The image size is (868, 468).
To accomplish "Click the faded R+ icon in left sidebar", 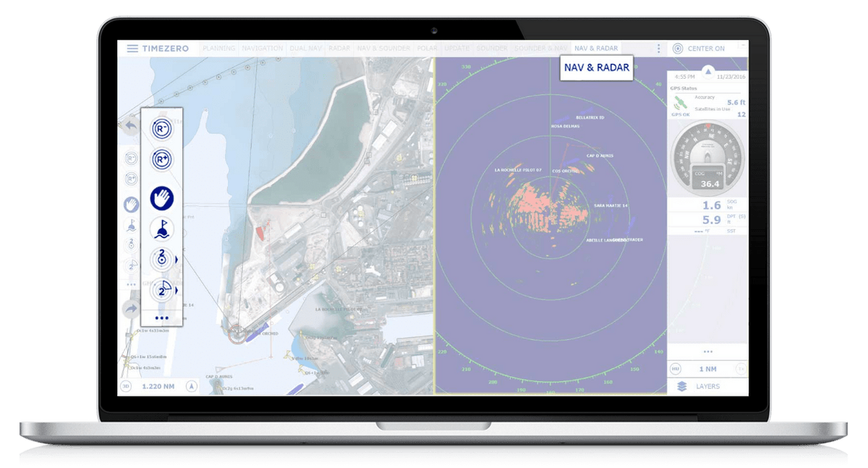I will pyautogui.click(x=131, y=179).
